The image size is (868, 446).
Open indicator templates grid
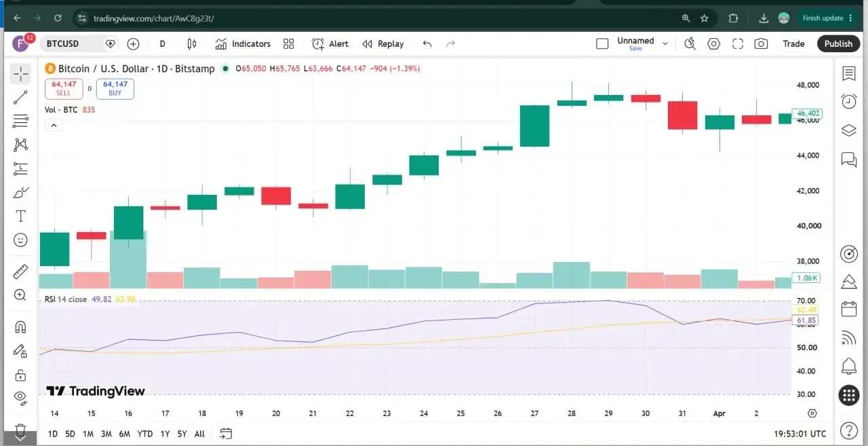289,43
